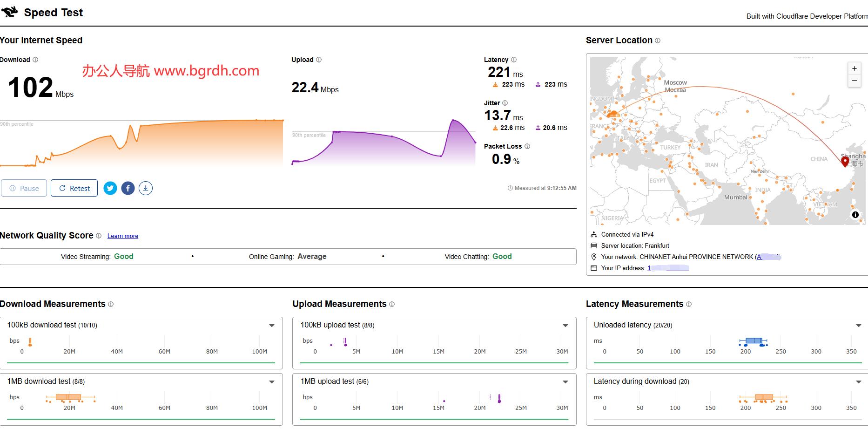Click the Speed Test rabbit logo
Image resolution: width=868 pixels, height=429 pixels.
click(x=10, y=12)
